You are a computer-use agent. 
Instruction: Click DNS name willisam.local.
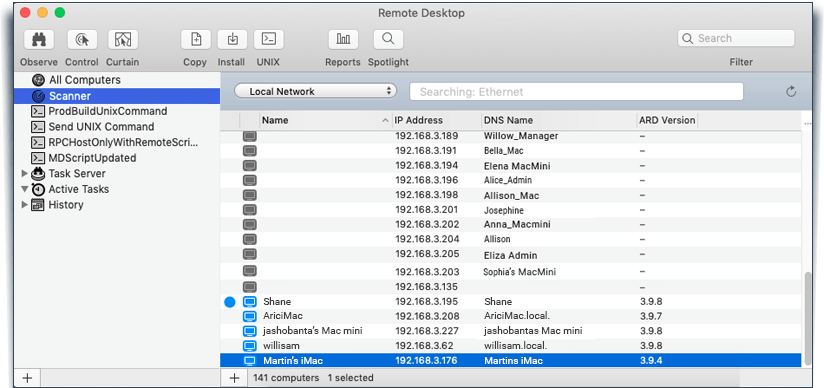(516, 346)
